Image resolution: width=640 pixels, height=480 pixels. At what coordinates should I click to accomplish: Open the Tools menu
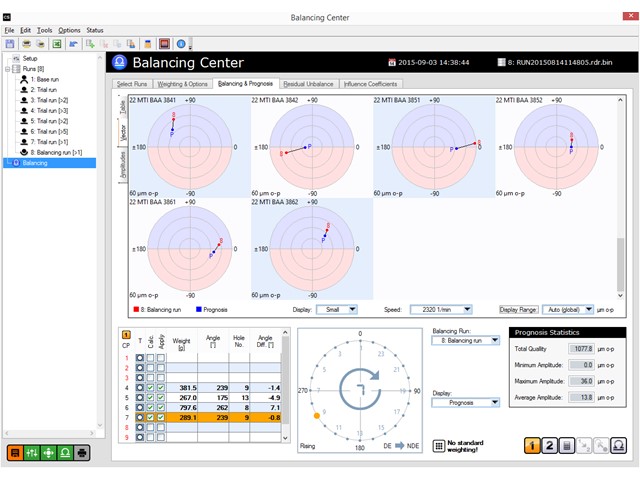point(44,31)
